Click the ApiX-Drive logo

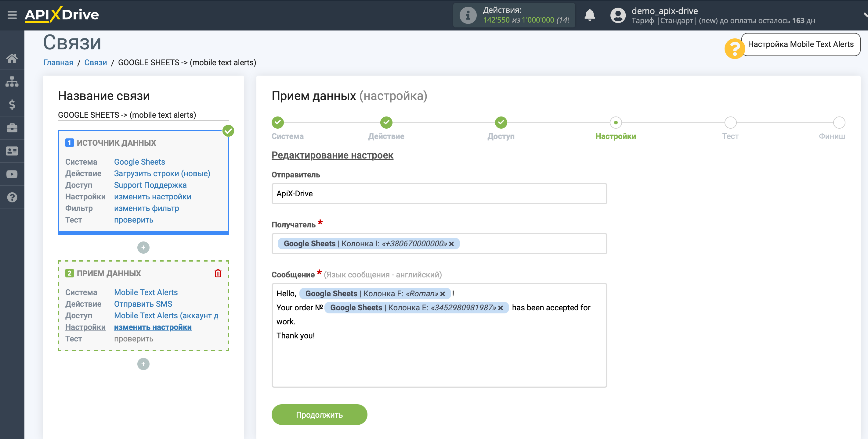pyautogui.click(x=62, y=14)
